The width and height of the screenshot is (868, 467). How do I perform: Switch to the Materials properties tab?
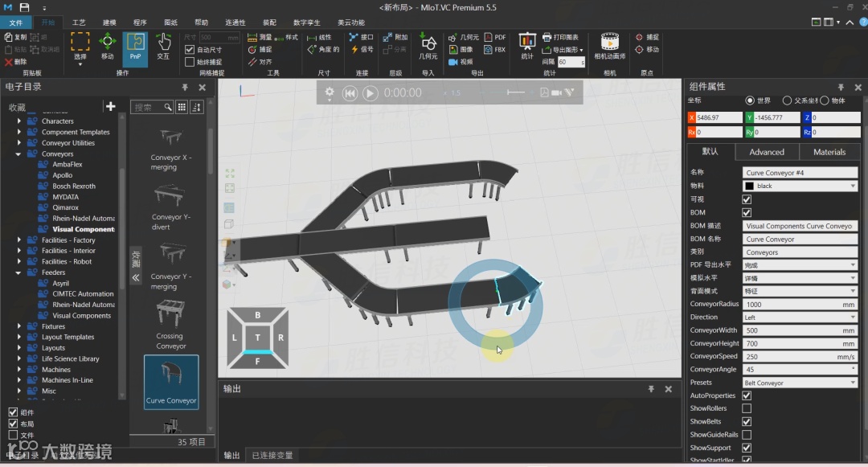pyautogui.click(x=829, y=152)
